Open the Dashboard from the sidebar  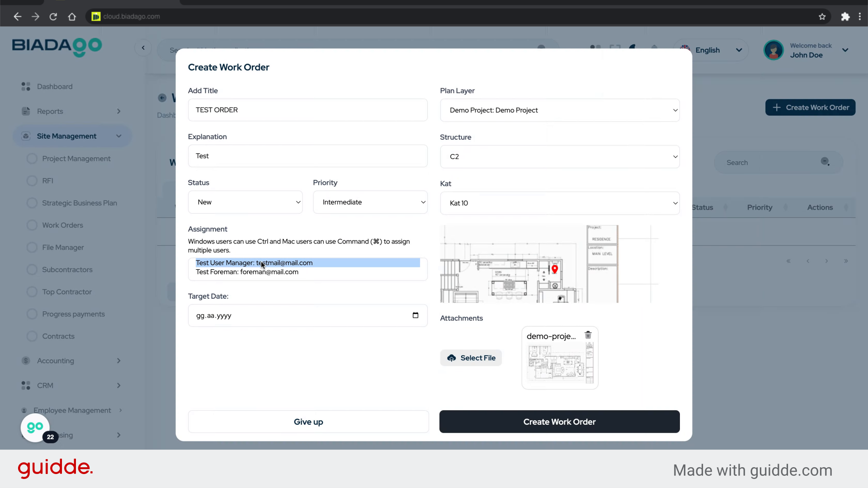click(25, 86)
